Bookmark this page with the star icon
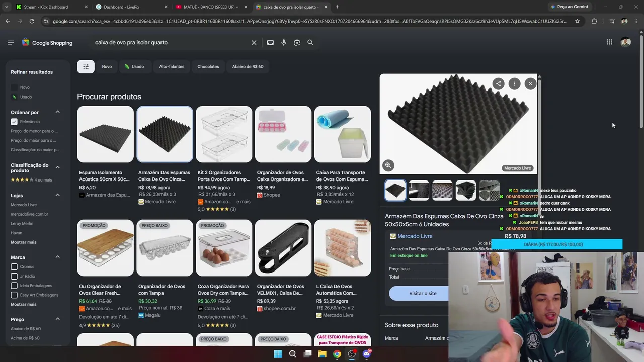644x362 pixels. tap(577, 21)
